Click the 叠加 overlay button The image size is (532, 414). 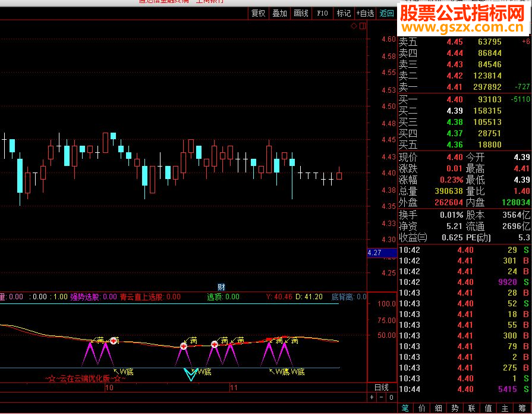pyautogui.click(x=279, y=13)
